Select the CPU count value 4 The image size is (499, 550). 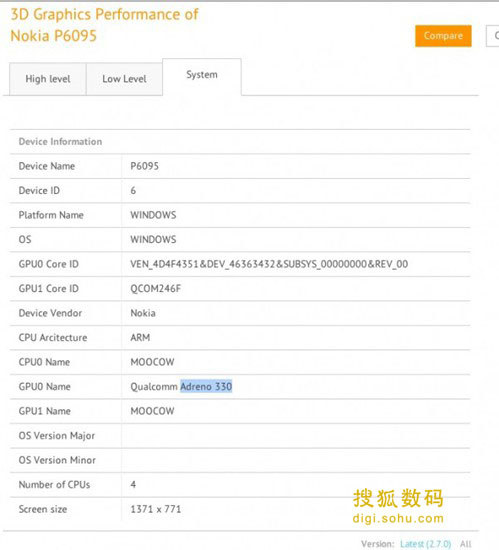pos(133,485)
